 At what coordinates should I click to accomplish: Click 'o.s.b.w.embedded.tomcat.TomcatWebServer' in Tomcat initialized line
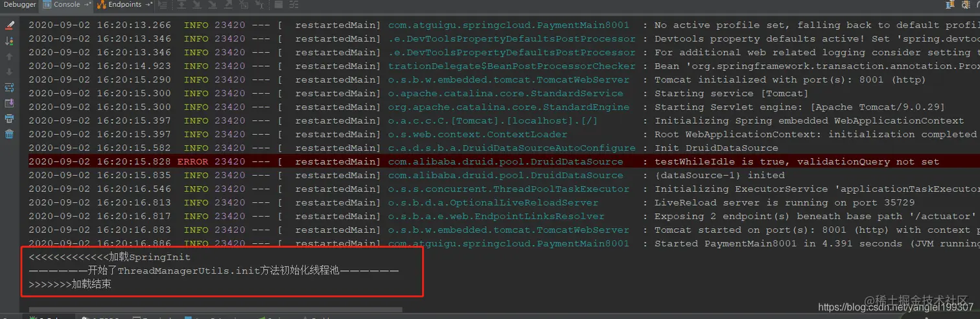(x=509, y=80)
